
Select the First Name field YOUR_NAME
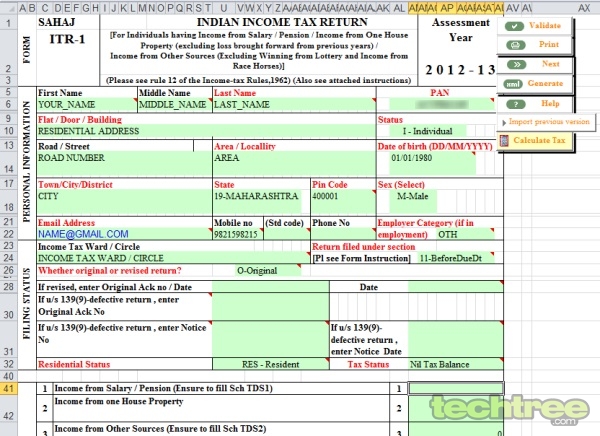(x=87, y=105)
